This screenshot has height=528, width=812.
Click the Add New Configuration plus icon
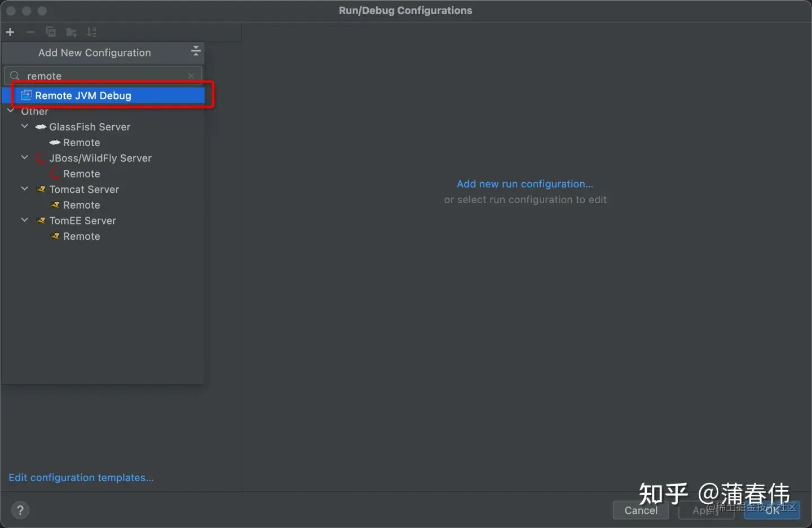[x=10, y=32]
